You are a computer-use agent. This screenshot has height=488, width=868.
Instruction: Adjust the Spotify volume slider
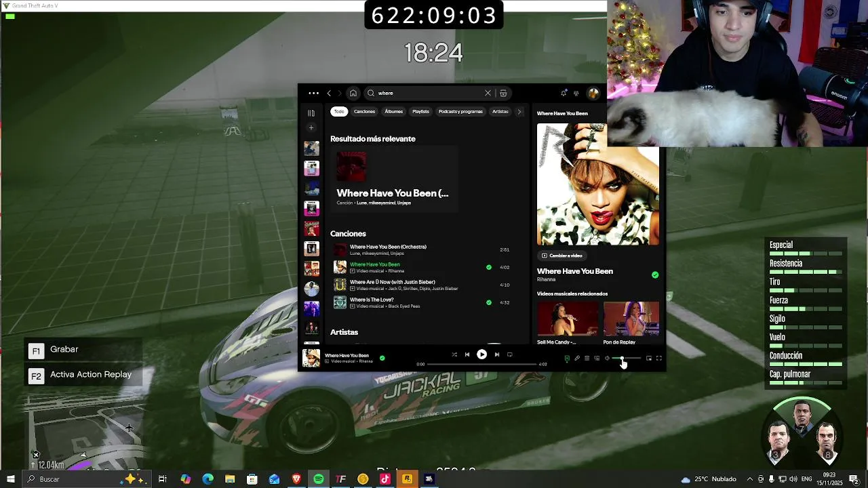627,358
